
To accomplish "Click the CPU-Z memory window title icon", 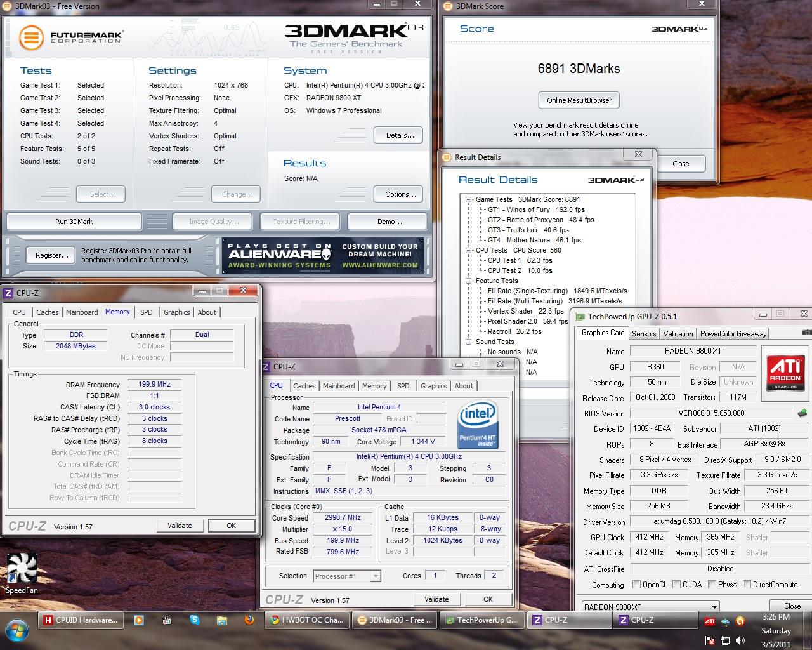I will click(8, 293).
